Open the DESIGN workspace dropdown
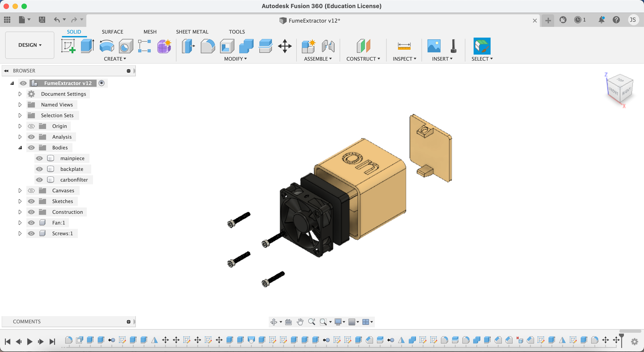Screen dimensions: 644x352 click(30, 45)
